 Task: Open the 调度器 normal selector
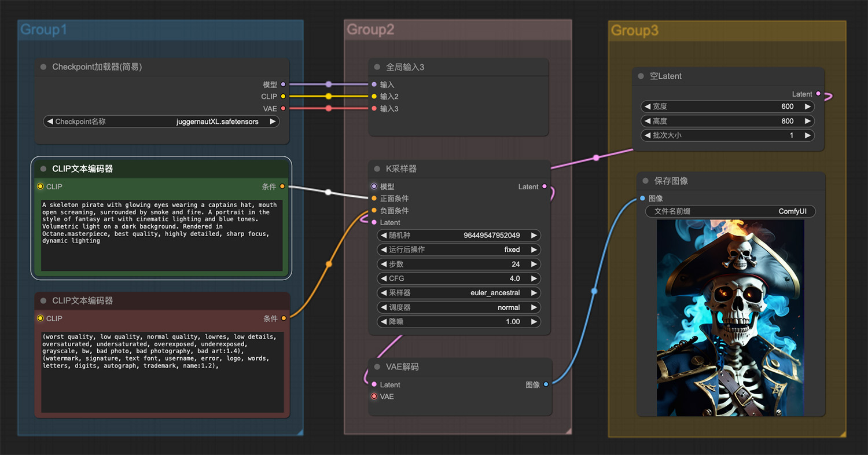459,307
